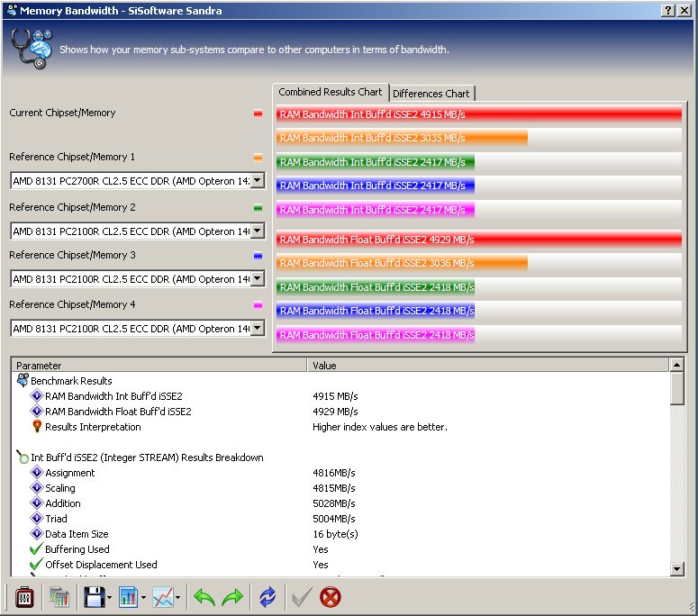Click the magenta Reference 4 color marker
The height and width of the screenshot is (616, 698).
(258, 305)
